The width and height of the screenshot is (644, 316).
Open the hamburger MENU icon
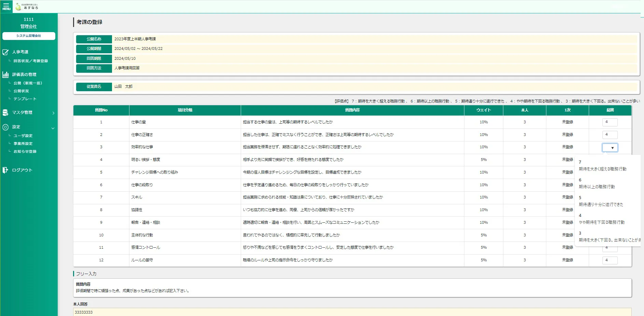point(6,6)
